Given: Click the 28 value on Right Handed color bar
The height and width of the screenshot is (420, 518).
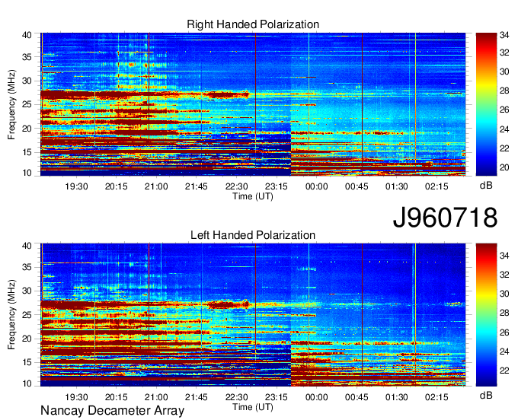Looking at the screenshot, I should point(504,91).
